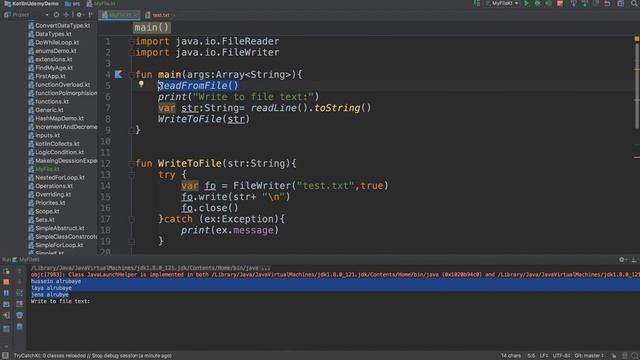Click the collapse-all icon in Project toolbar
This screenshot has height=360, width=640.
click(66, 15)
